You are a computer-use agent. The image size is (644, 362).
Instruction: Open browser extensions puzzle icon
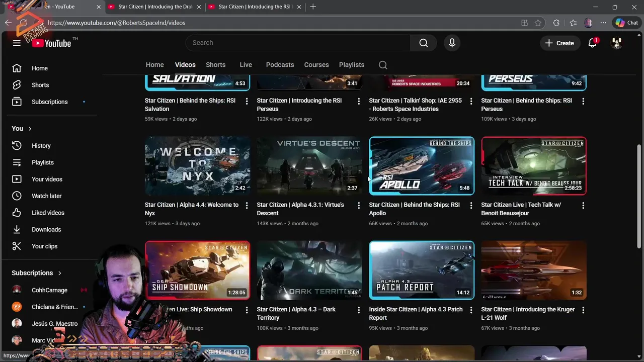click(556, 23)
